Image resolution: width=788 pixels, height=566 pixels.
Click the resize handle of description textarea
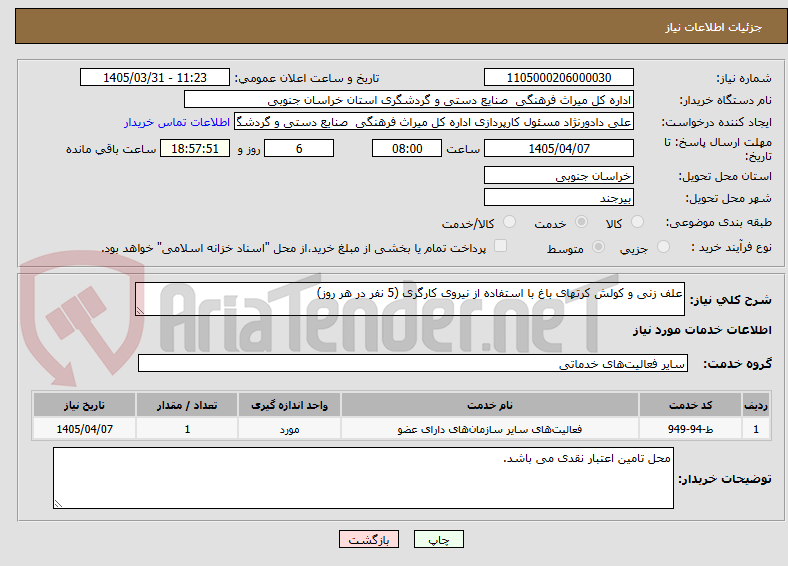click(140, 311)
